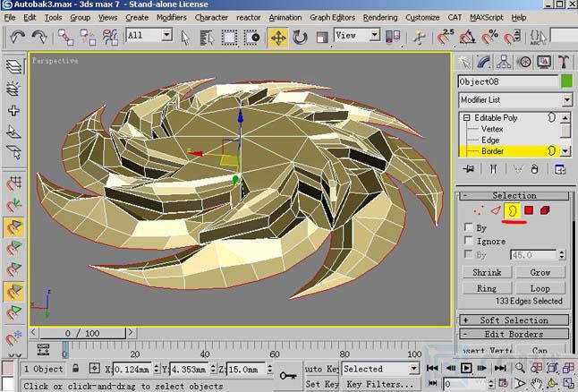Click the Grow selection button

(540, 272)
